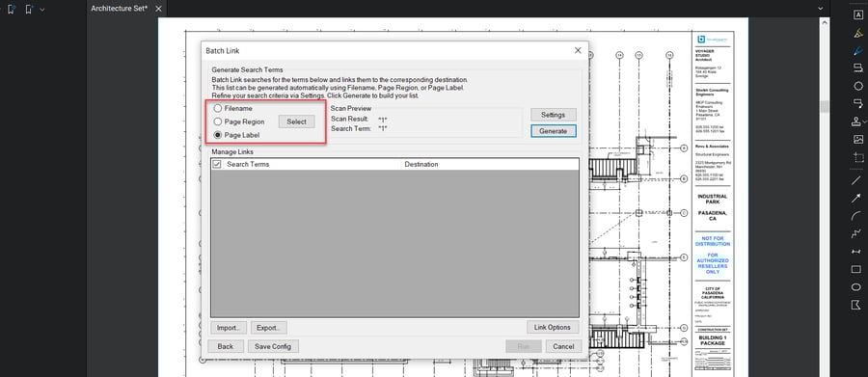The width and height of the screenshot is (868, 377).
Task: Select the Text Box tool in right toolbar
Action: (858, 15)
